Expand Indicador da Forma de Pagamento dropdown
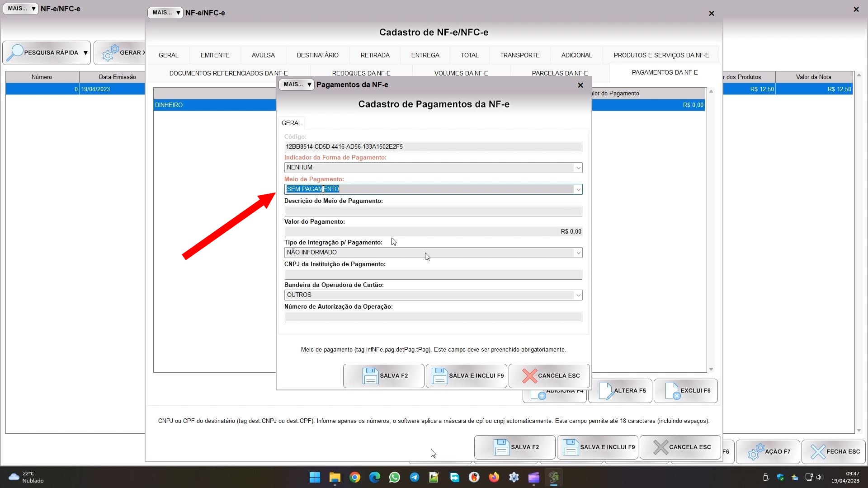The height and width of the screenshot is (488, 868). point(578,168)
